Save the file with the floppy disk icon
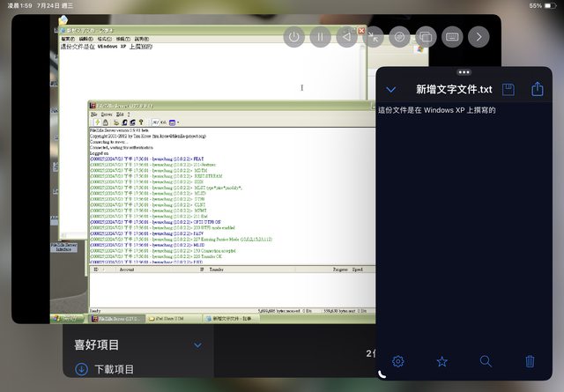 (x=508, y=89)
